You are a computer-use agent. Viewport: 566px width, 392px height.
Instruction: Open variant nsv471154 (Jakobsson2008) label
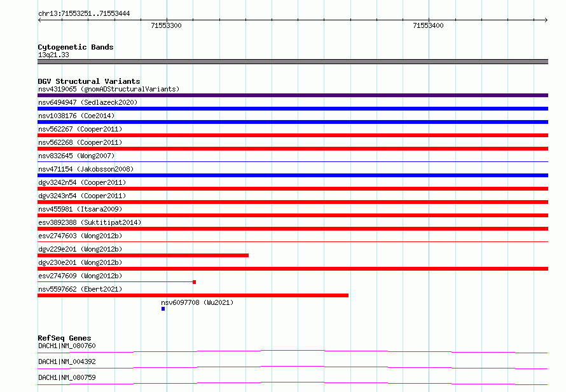tap(86, 169)
